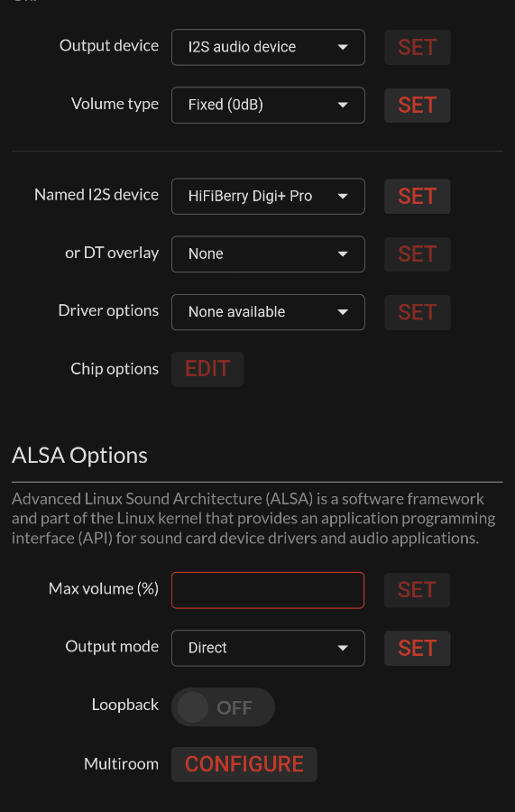Click SET next to DT overlay
515x812 pixels.
tap(418, 254)
